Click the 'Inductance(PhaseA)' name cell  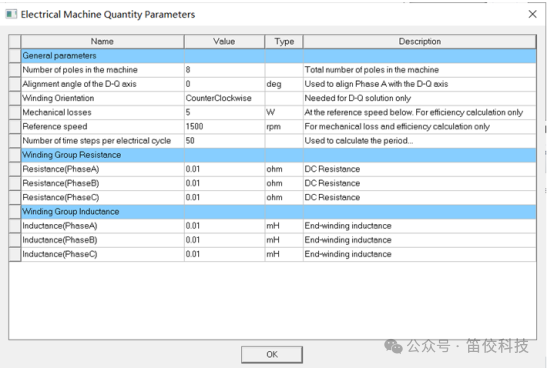click(x=102, y=226)
